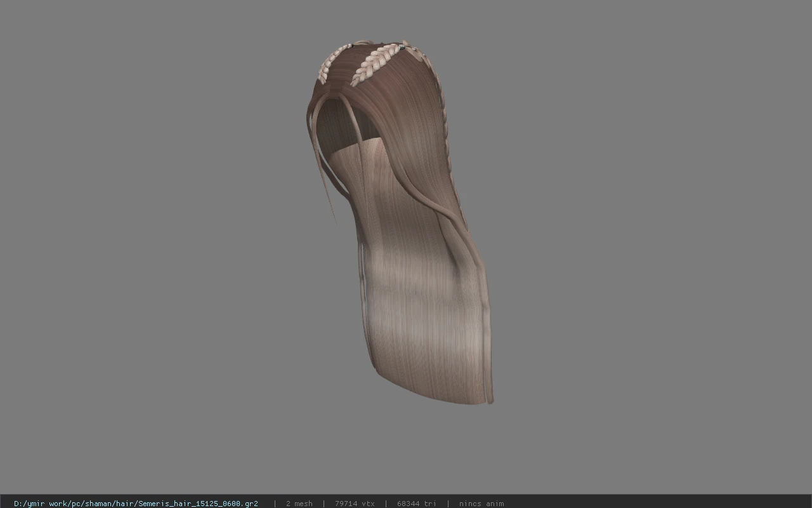Click the '2 mesh' status entry
Screen dimensions: 812x508
[299, 504]
